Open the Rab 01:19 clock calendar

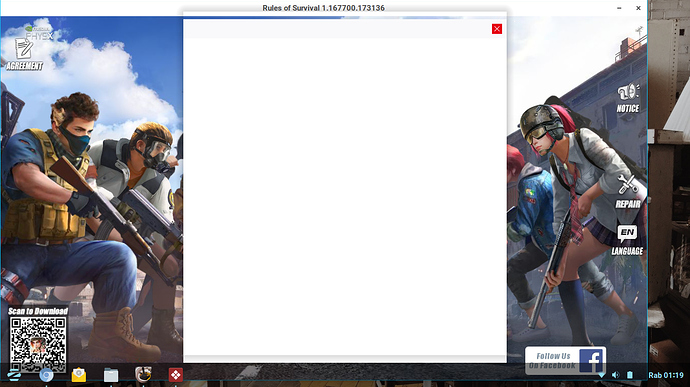point(666,376)
